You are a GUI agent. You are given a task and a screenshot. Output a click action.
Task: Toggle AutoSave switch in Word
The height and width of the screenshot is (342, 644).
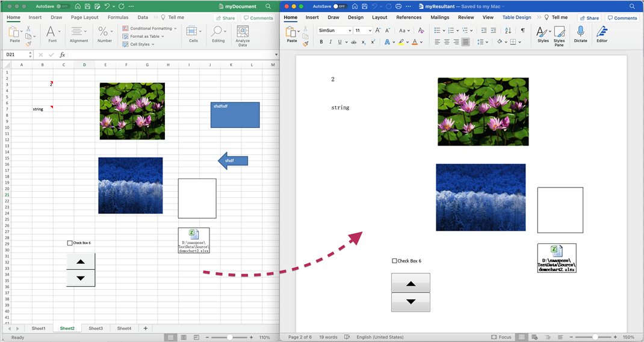(x=340, y=6)
